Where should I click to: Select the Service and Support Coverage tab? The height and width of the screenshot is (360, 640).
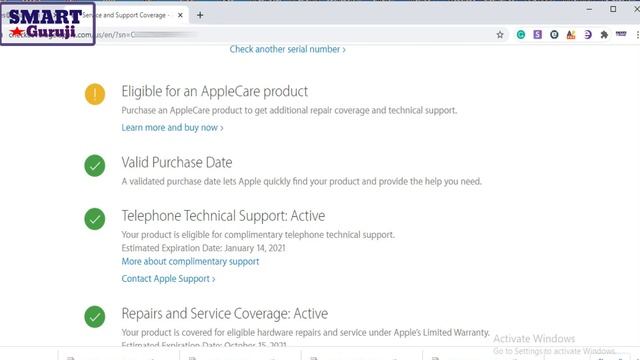pyautogui.click(x=131, y=15)
